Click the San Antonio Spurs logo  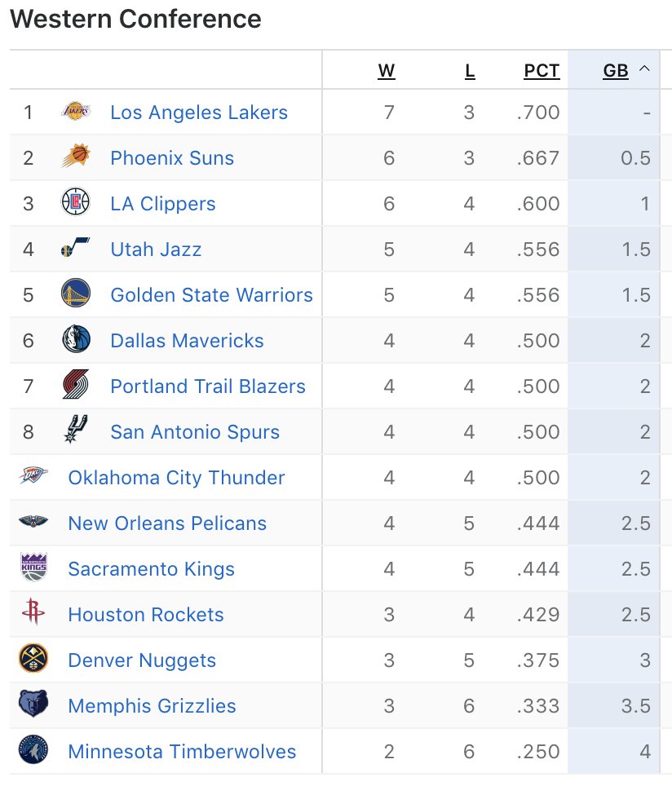tap(76, 431)
